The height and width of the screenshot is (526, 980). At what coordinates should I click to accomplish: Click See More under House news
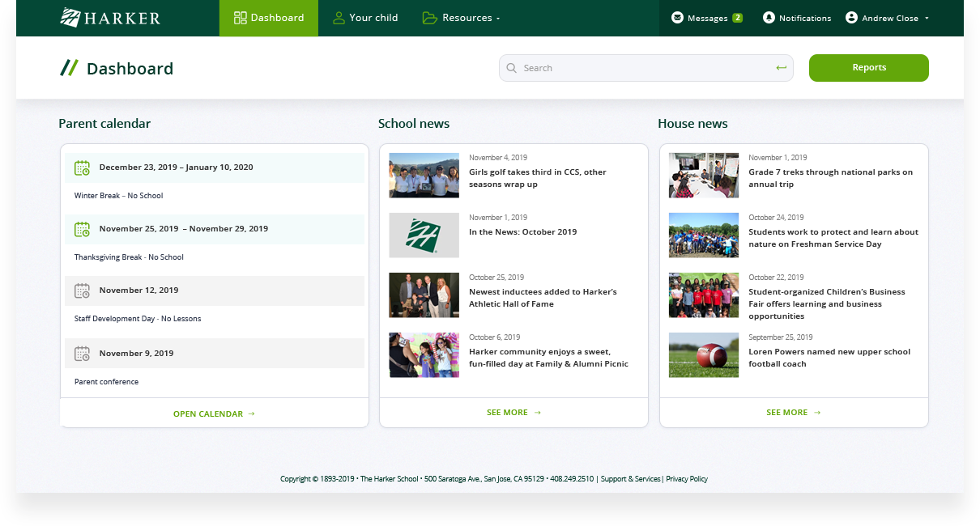pyautogui.click(x=794, y=413)
